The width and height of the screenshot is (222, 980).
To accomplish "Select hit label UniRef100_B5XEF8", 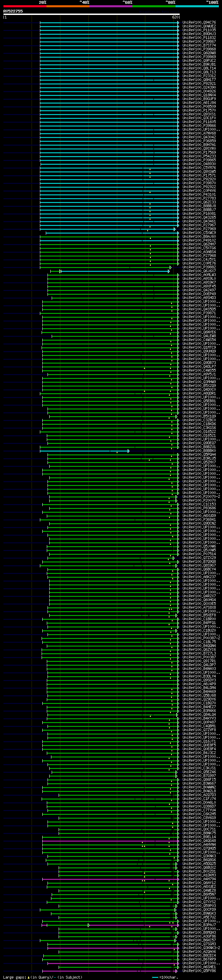I will [x=199, y=615].
